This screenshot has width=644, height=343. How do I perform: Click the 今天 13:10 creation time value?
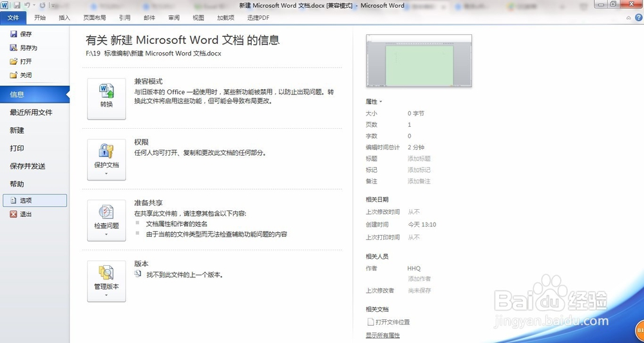pyautogui.click(x=422, y=225)
